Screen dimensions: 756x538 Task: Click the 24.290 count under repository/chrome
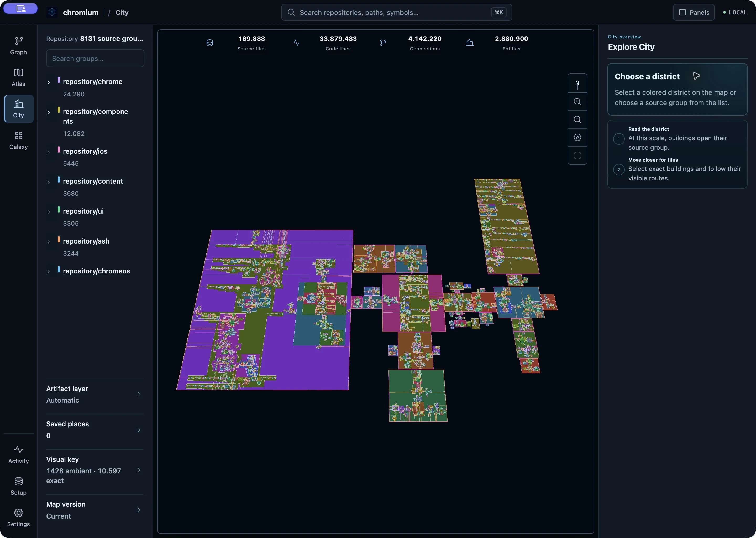point(74,94)
